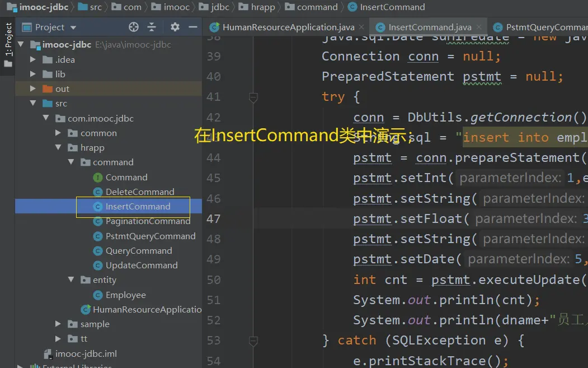Screen dimensions: 588x368
Task: Close the HumanResourceApplication.java tab
Action: coord(362,27)
